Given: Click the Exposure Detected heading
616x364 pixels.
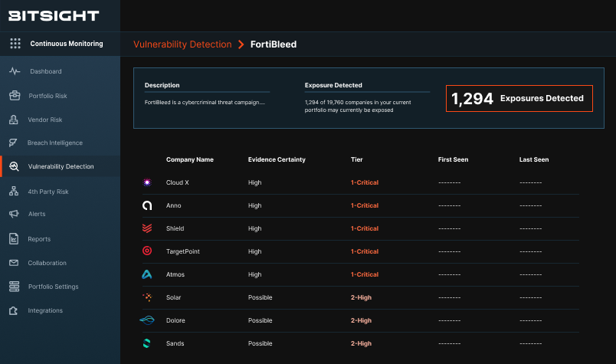Looking at the screenshot, I should [333, 85].
